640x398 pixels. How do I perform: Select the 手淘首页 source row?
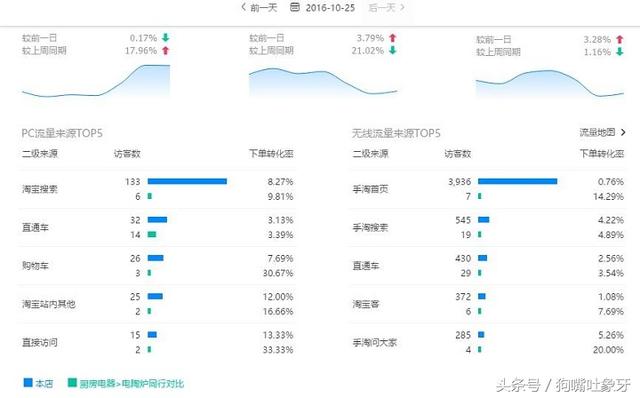(488, 189)
